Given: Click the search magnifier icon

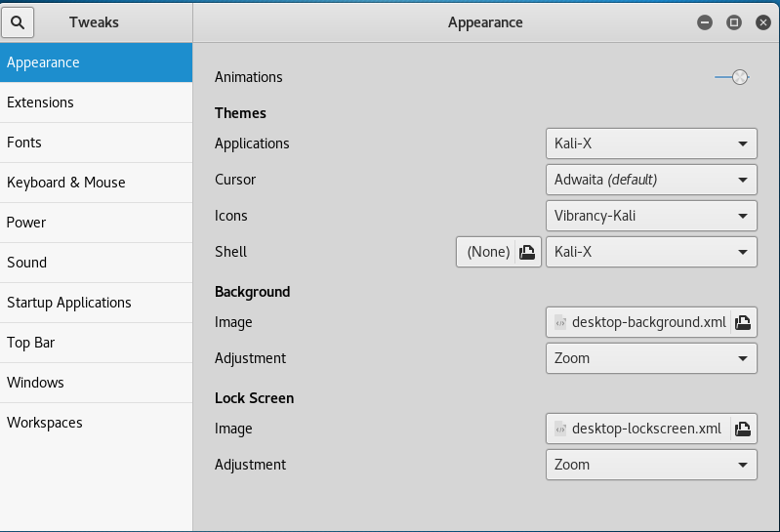Looking at the screenshot, I should click(x=18, y=21).
